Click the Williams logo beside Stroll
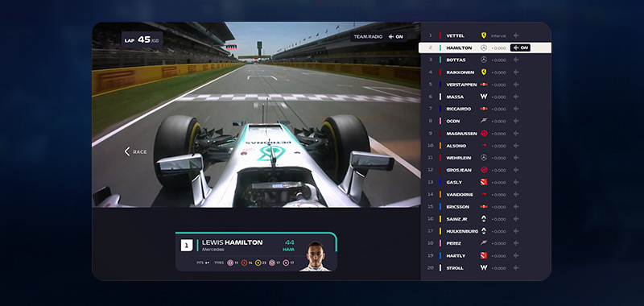The image size is (644, 306). pyautogui.click(x=484, y=268)
